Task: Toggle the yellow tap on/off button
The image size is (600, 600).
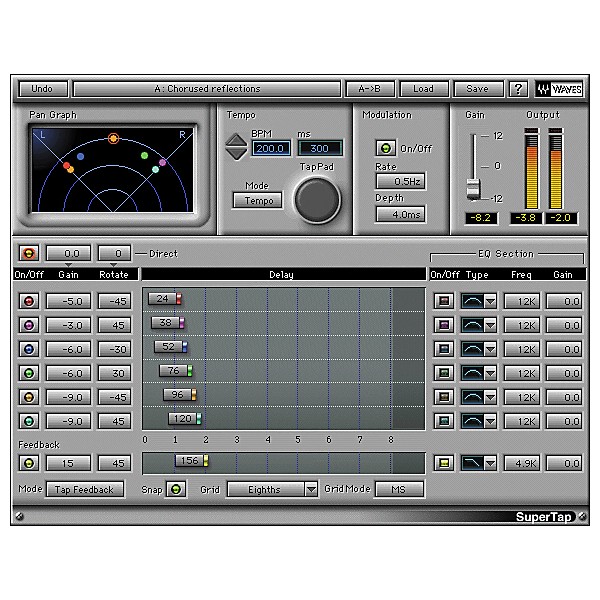Action: (29, 397)
